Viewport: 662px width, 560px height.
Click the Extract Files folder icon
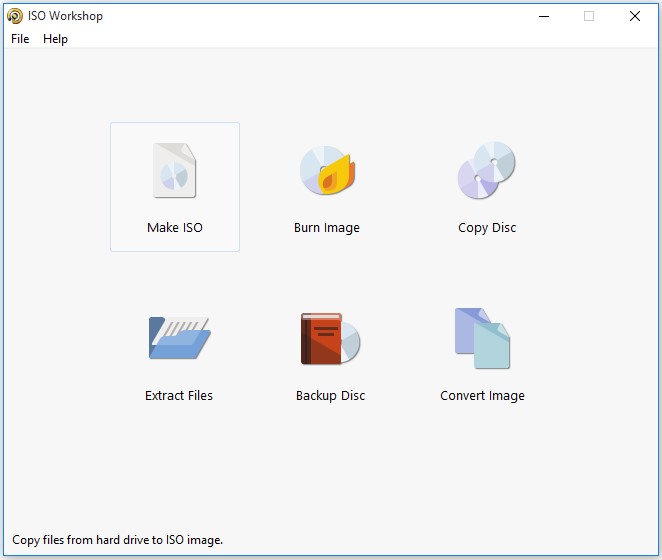point(178,338)
